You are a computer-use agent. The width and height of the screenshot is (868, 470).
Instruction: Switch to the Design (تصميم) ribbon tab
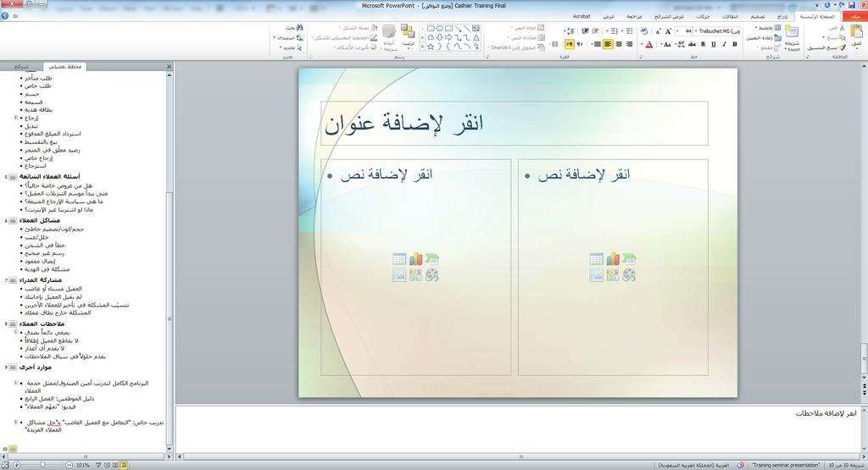pyautogui.click(x=758, y=17)
